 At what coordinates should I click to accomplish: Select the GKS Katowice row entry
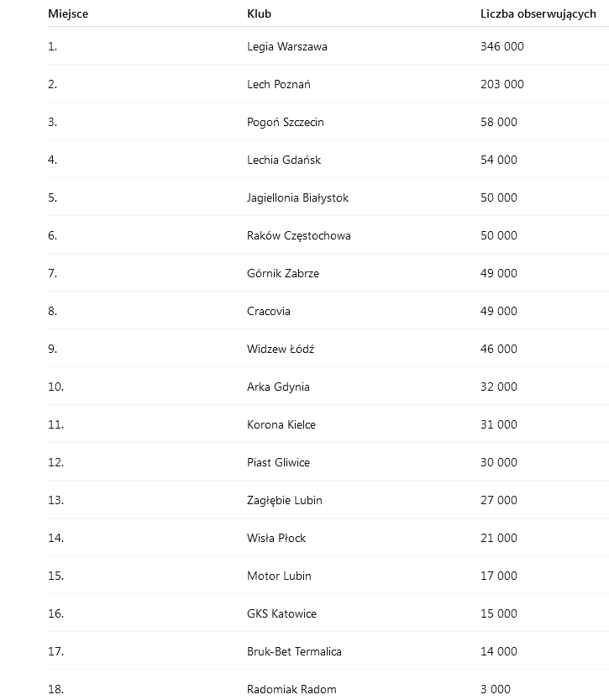click(x=282, y=614)
